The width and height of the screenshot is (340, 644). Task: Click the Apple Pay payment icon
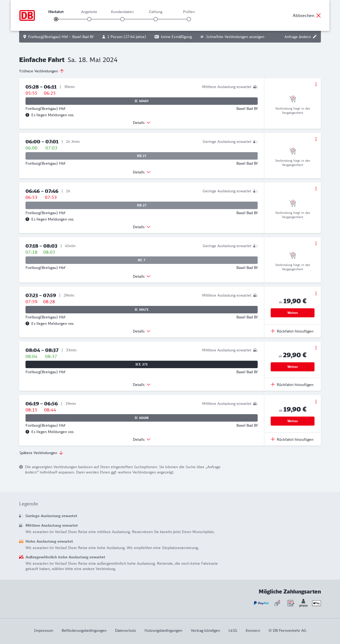[x=316, y=603]
